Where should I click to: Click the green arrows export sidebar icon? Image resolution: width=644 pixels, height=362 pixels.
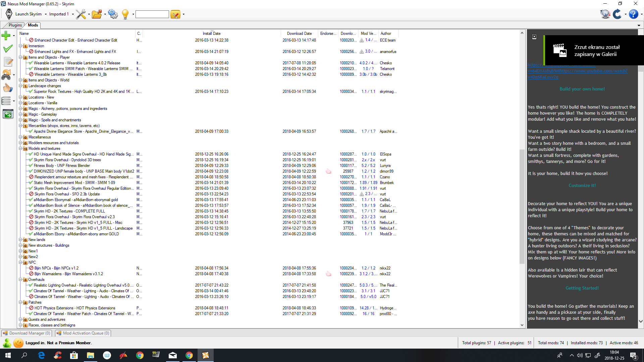(x=8, y=114)
